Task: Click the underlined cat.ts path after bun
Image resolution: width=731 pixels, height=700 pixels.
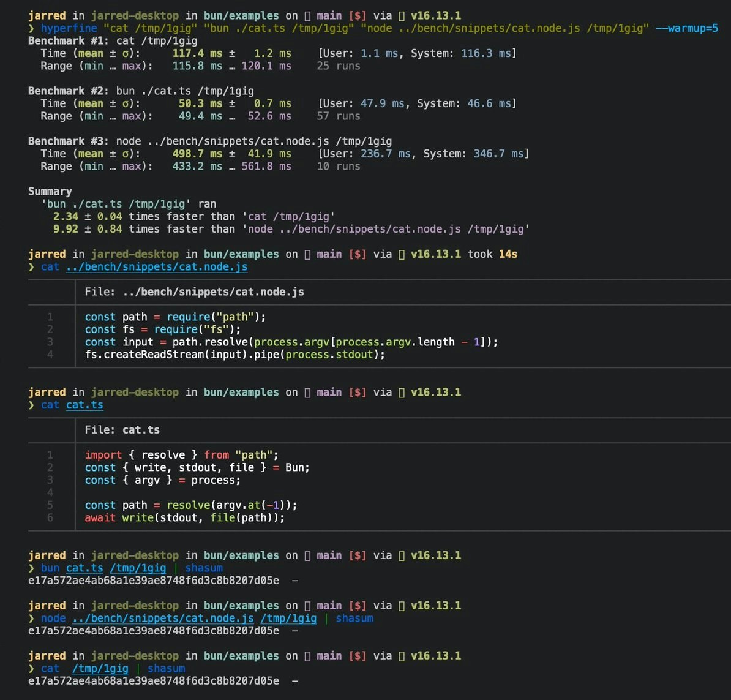Action: [x=84, y=568]
